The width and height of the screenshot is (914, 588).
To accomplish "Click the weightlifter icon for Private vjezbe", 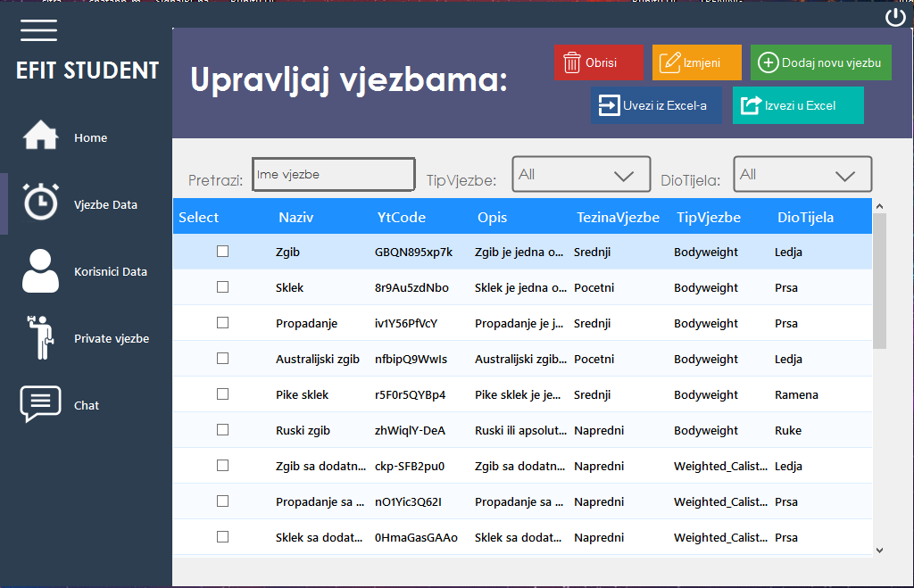I will coord(40,337).
